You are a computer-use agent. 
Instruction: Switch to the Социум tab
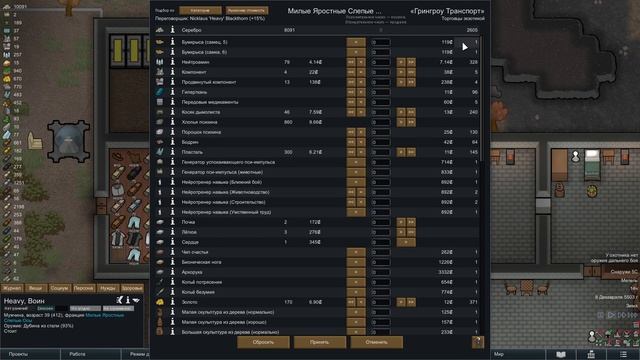point(60,288)
